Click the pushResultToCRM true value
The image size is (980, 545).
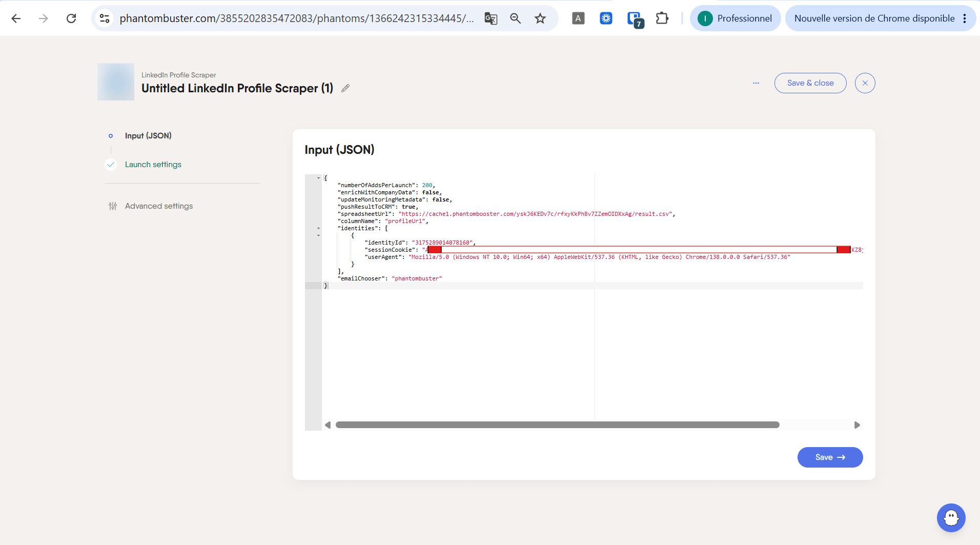409,207
